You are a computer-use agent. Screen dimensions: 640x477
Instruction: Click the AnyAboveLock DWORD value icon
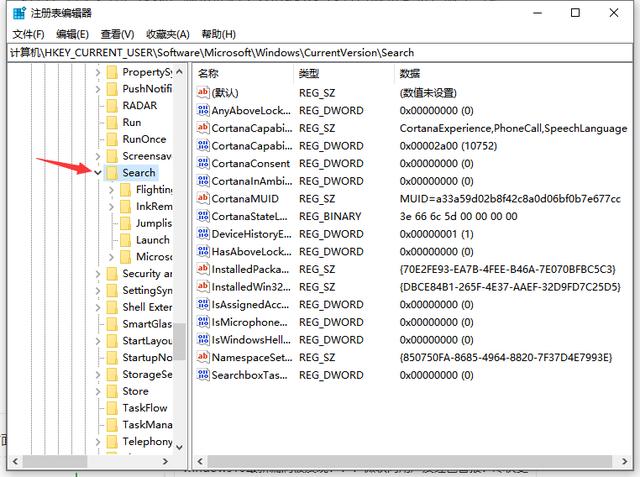(x=203, y=110)
